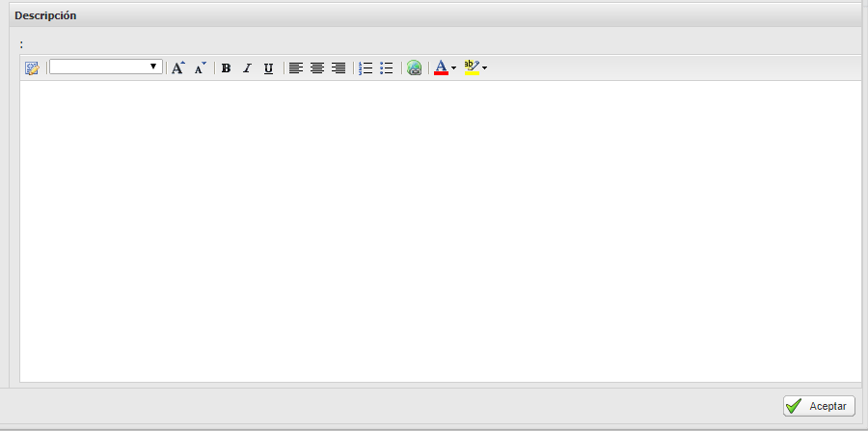
Task: Insert a bulleted list
Action: (x=387, y=68)
